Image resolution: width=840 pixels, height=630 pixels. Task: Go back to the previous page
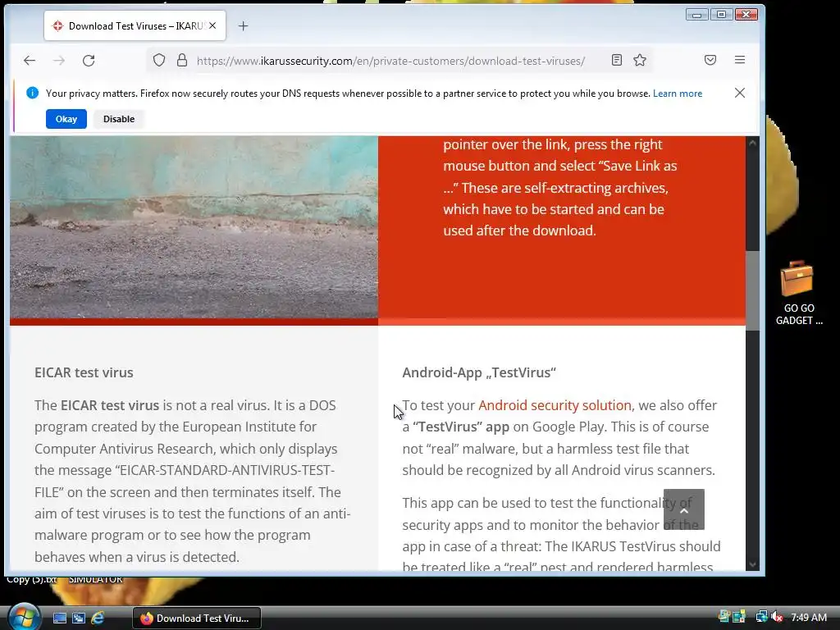point(30,61)
